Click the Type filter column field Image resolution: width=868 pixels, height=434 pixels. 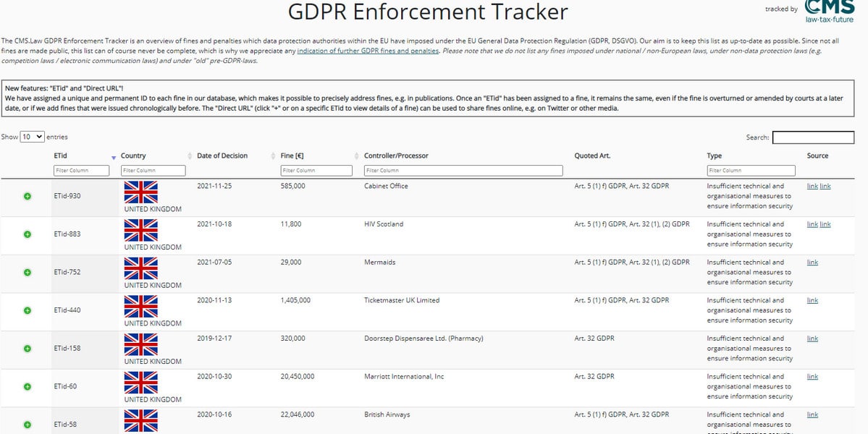coord(751,170)
